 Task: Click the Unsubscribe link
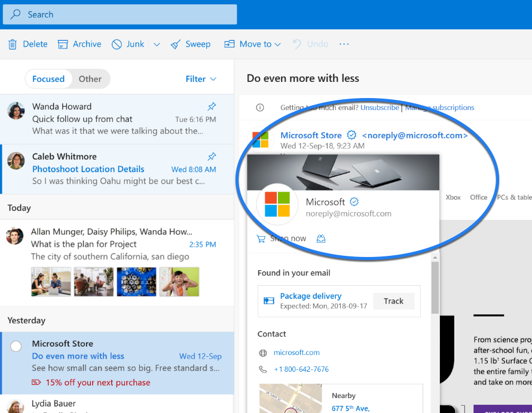click(380, 108)
